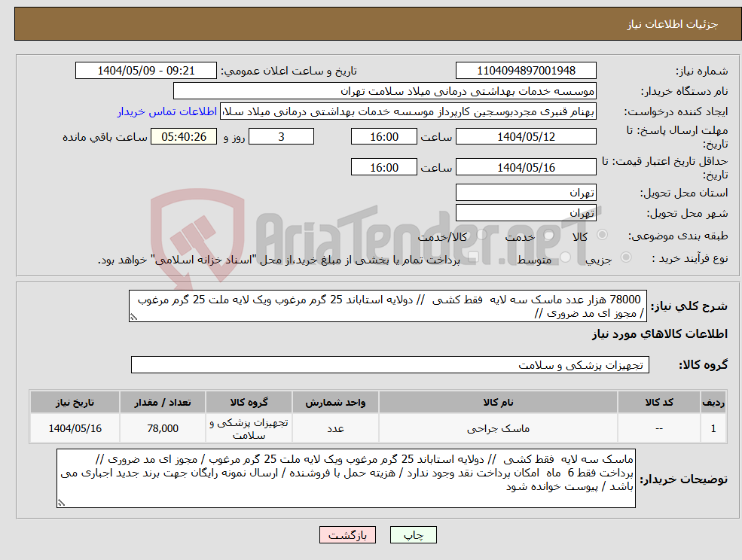Viewport: 742px width, 560px height.
Task: Click the بازگشت button
Action: tap(347, 535)
